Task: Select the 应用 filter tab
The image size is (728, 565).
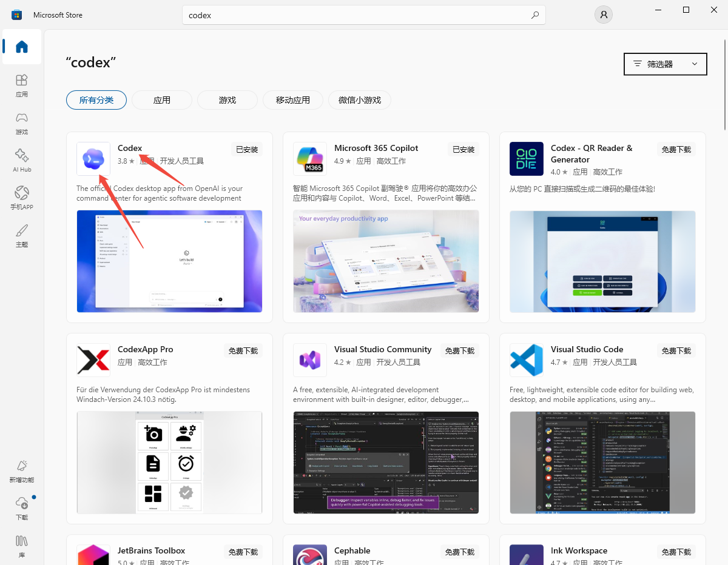Action: [162, 100]
